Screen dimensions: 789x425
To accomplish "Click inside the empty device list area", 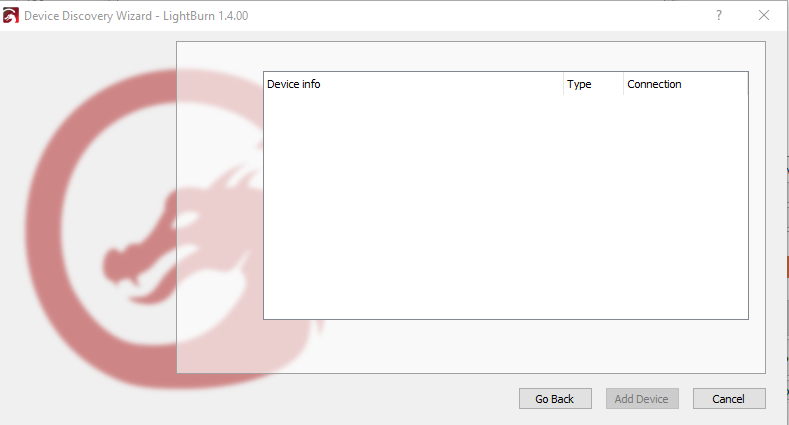I will (506, 206).
